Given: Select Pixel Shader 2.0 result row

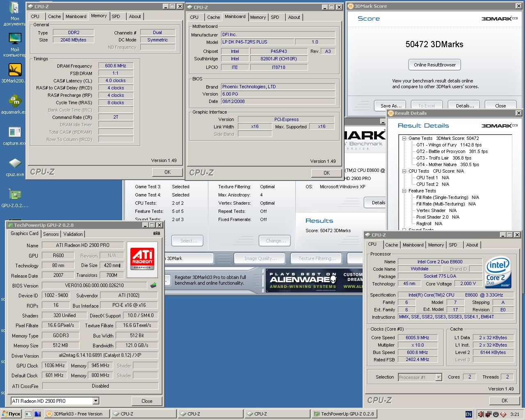Looking at the screenshot, I should pyautogui.click(x=438, y=217).
